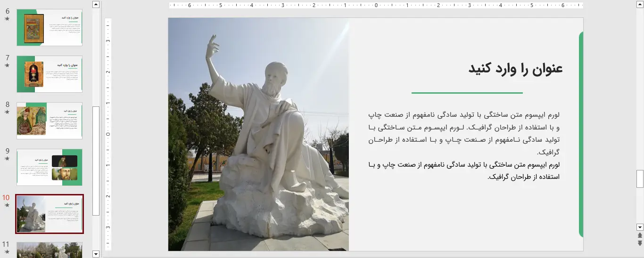Click the vertical ruler beside the slide
The height and width of the screenshot is (258, 644).
click(x=108, y=134)
